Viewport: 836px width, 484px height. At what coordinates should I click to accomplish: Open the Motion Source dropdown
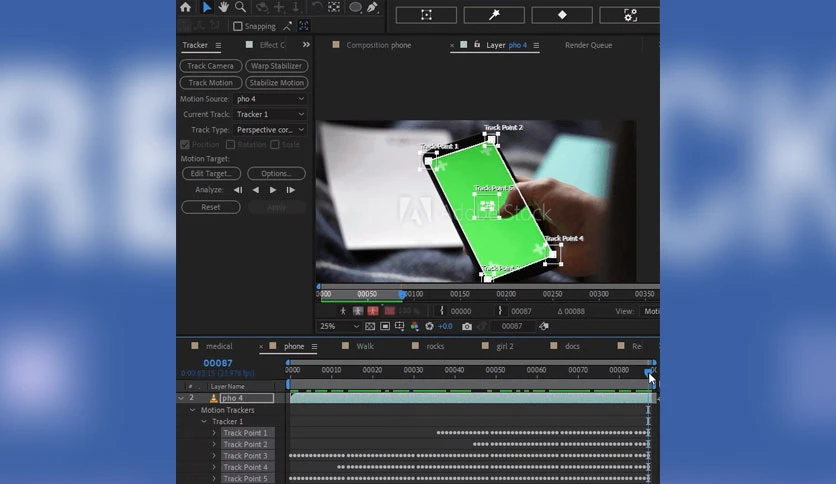pyautogui.click(x=270, y=99)
